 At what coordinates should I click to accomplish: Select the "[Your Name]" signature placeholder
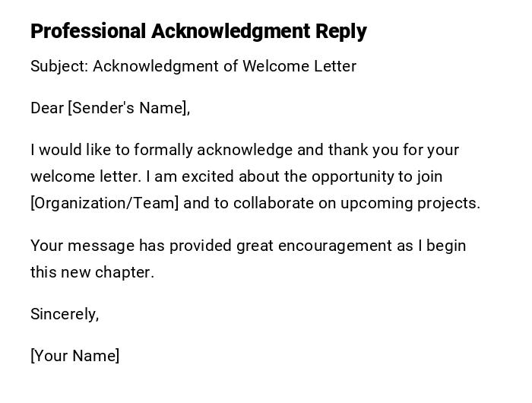click(74, 356)
